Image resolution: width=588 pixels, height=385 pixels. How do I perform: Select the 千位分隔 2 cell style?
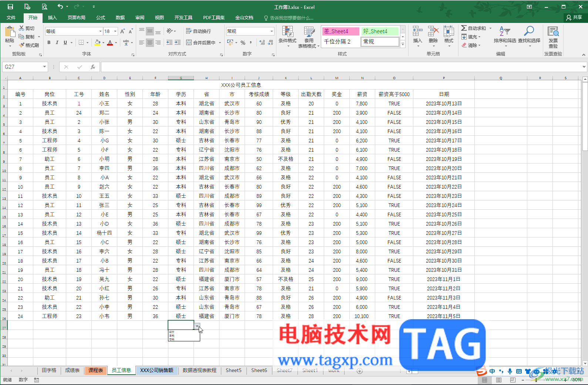point(340,41)
